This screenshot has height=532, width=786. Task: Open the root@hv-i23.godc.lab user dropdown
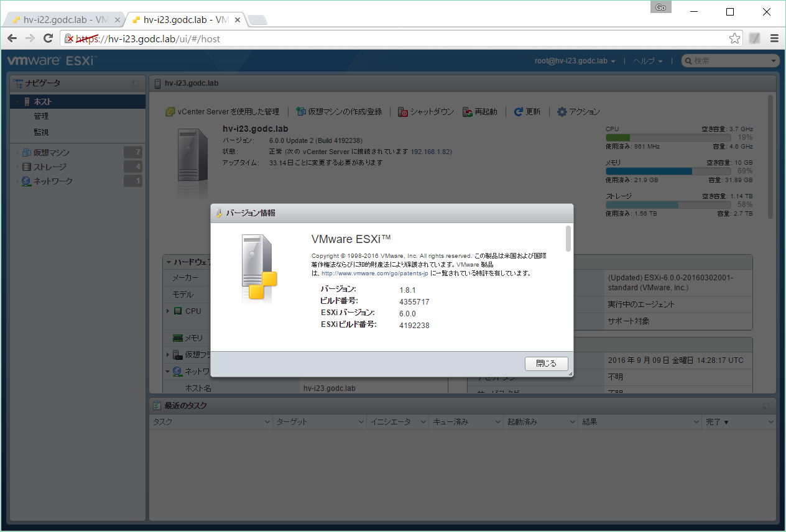pos(575,61)
